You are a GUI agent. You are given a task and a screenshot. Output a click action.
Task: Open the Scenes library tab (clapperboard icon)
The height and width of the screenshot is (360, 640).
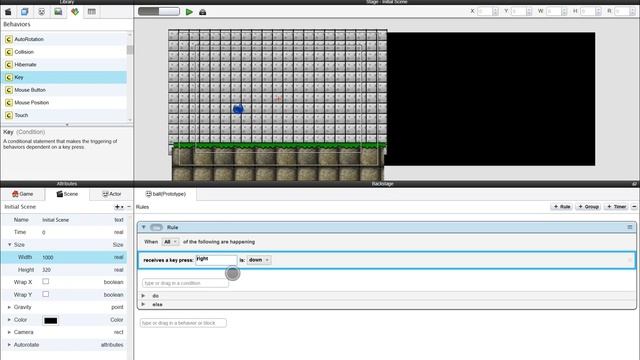pyautogui.click(x=8, y=12)
